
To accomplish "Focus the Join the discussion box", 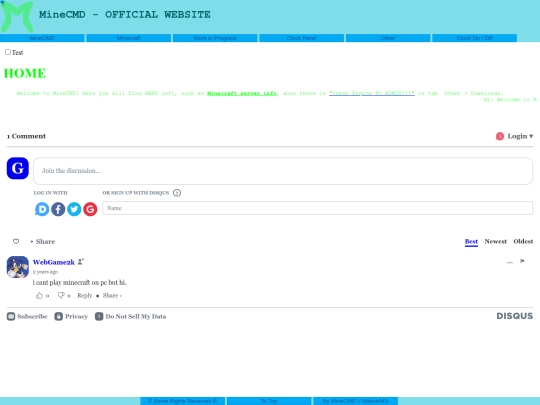I will point(283,171).
